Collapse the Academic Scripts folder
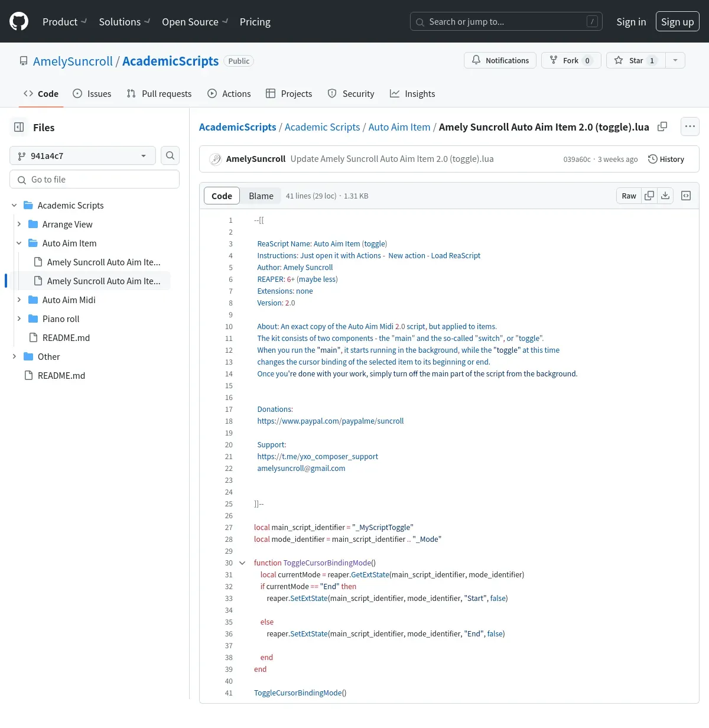This screenshot has width=709, height=728. pyautogui.click(x=14, y=205)
